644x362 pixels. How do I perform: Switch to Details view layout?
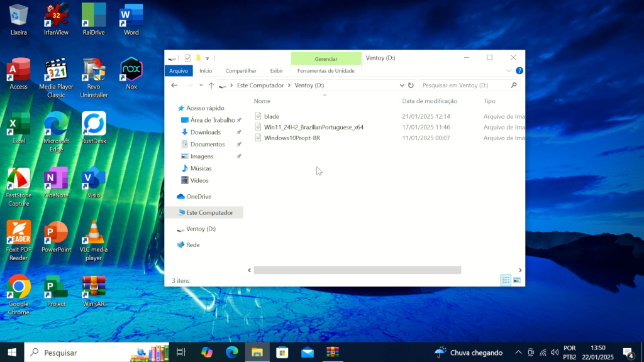(x=506, y=280)
